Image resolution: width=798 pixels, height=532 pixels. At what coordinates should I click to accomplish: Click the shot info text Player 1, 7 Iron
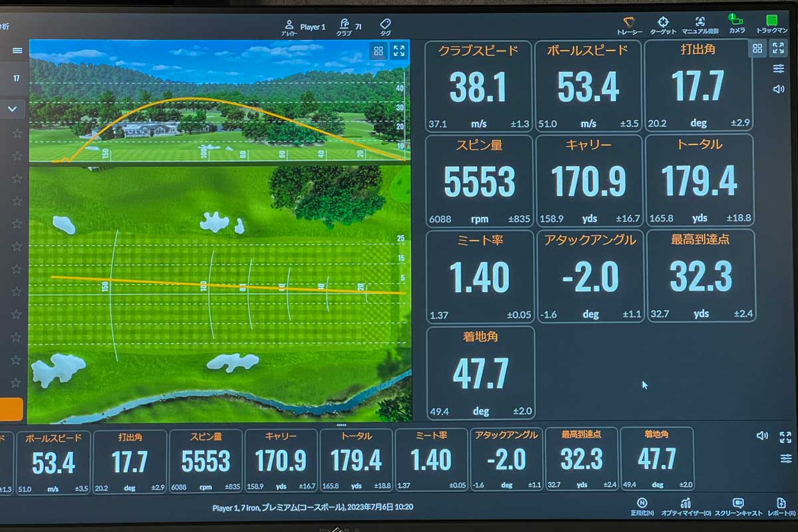[313, 507]
